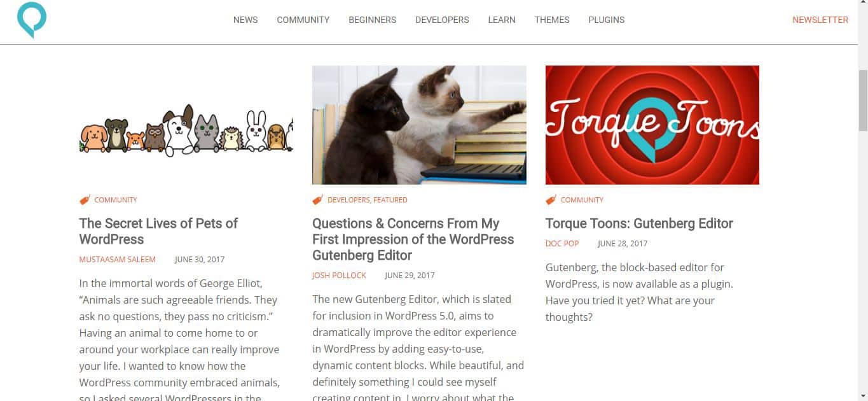Click tag icon above Secret Lives of Pets
868x401 pixels.
click(85, 200)
